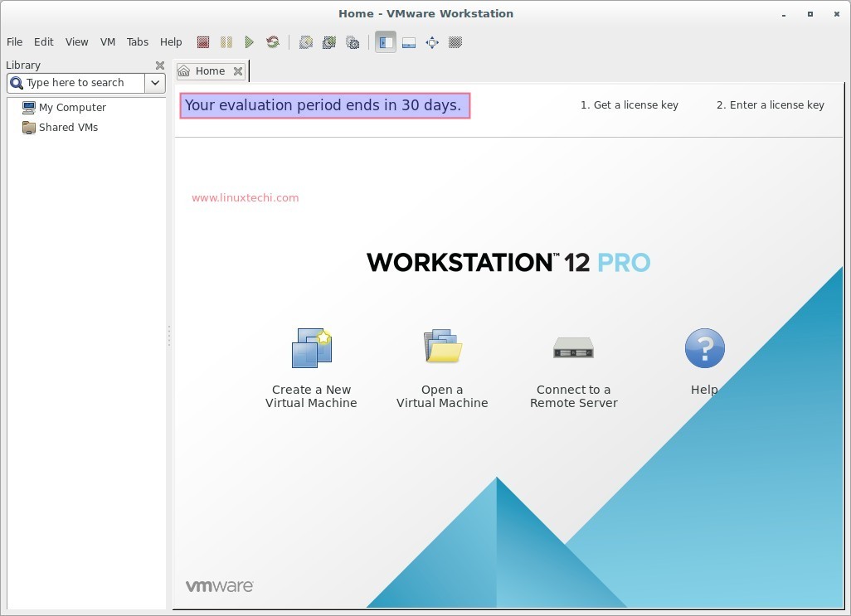This screenshot has width=851, height=616.
Task: Click the Help label under question icon
Action: click(704, 390)
